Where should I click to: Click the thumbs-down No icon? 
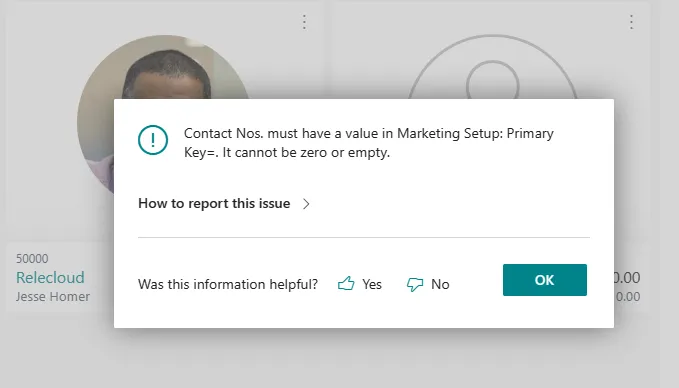[415, 284]
